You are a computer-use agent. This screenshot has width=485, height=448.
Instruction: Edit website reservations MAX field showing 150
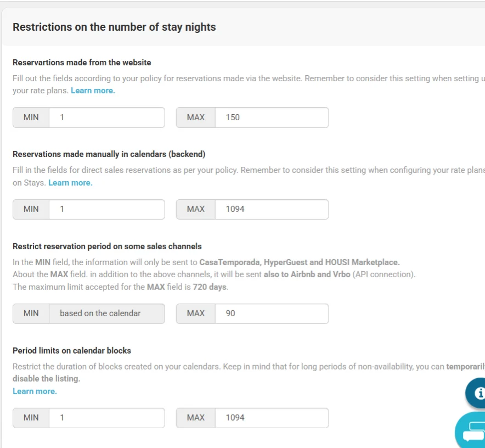[x=272, y=117]
